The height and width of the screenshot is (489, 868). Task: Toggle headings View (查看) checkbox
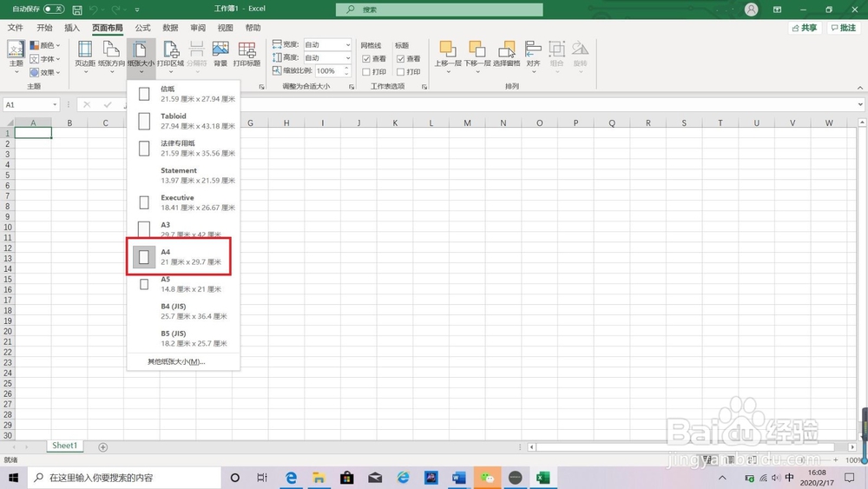[401, 59]
